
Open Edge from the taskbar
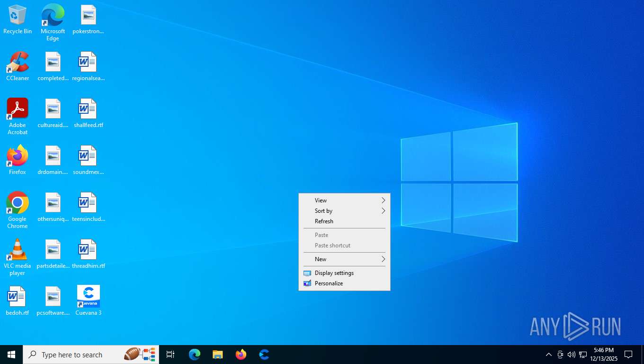coord(195,355)
